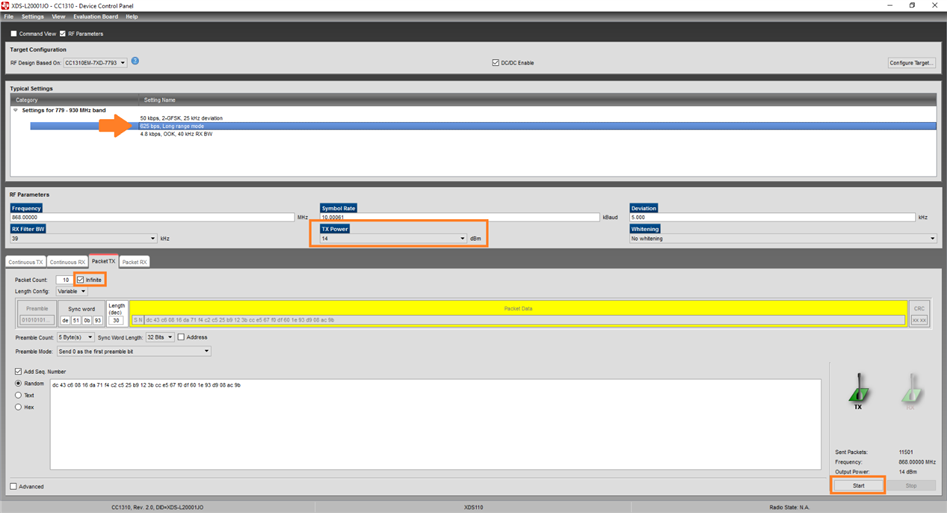
Task: Click the Packet Count input field
Action: pos(64,280)
